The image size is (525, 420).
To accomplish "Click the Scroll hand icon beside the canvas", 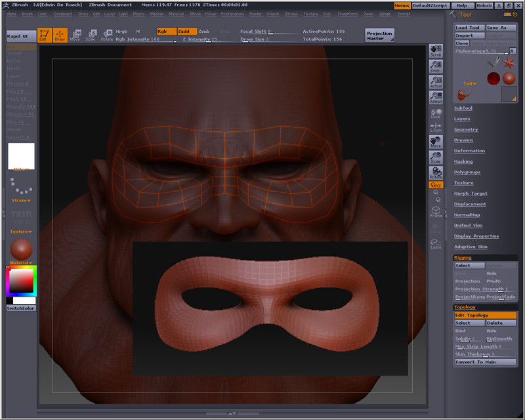I will click(436, 51).
